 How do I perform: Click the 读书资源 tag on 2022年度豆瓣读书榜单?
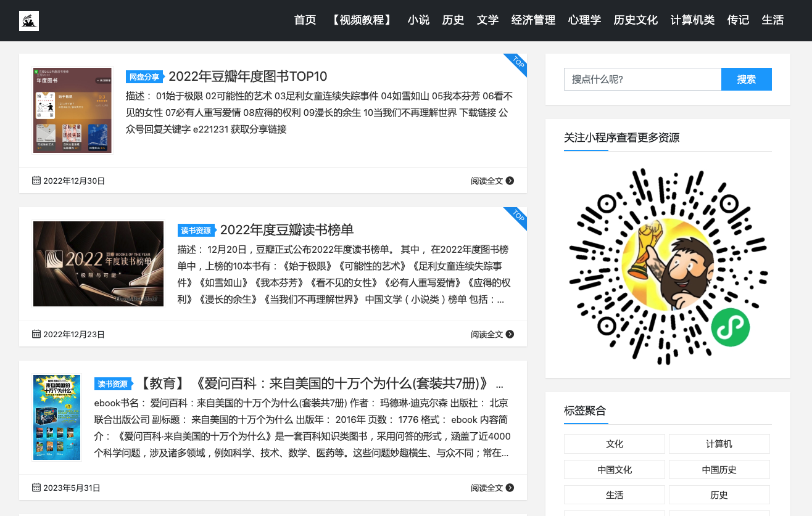click(x=196, y=231)
